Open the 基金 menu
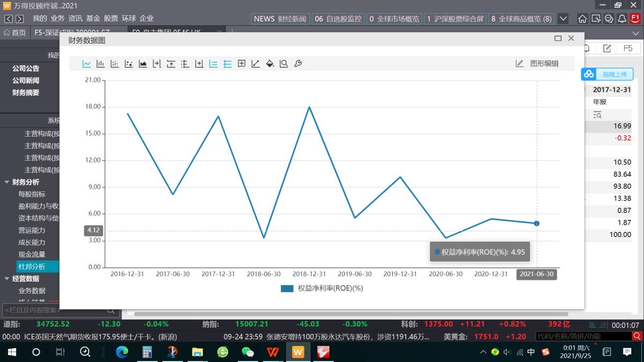The width and height of the screenshot is (644, 362). (x=93, y=19)
